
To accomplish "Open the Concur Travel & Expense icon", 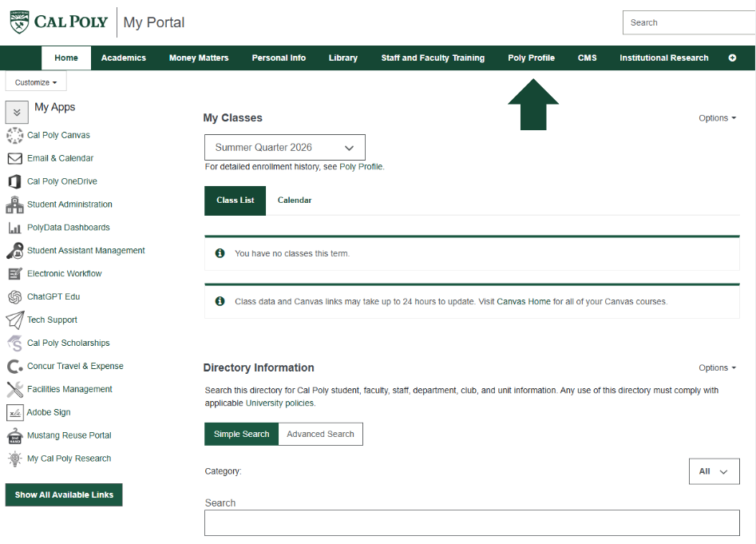I will 15,367.
